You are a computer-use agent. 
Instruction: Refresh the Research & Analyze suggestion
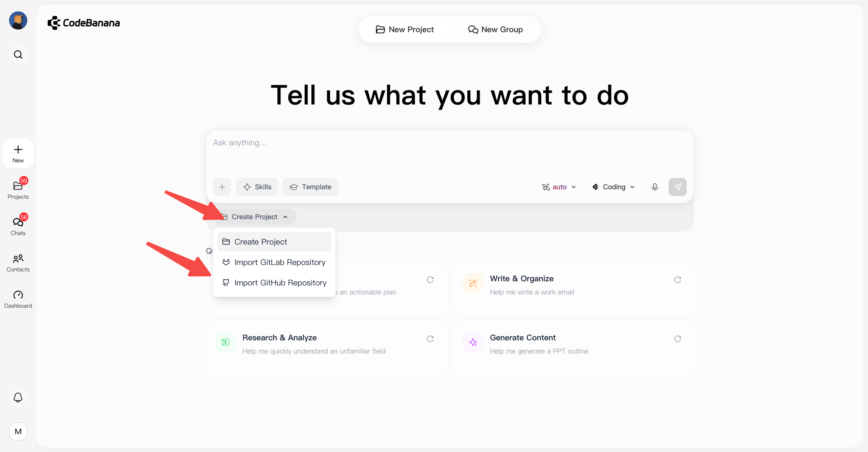tap(430, 339)
